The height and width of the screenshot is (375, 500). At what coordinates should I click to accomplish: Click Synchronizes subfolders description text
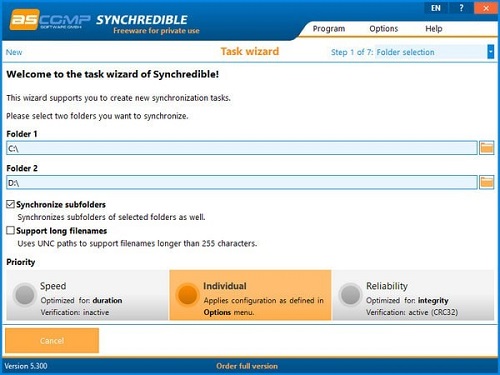click(111, 217)
